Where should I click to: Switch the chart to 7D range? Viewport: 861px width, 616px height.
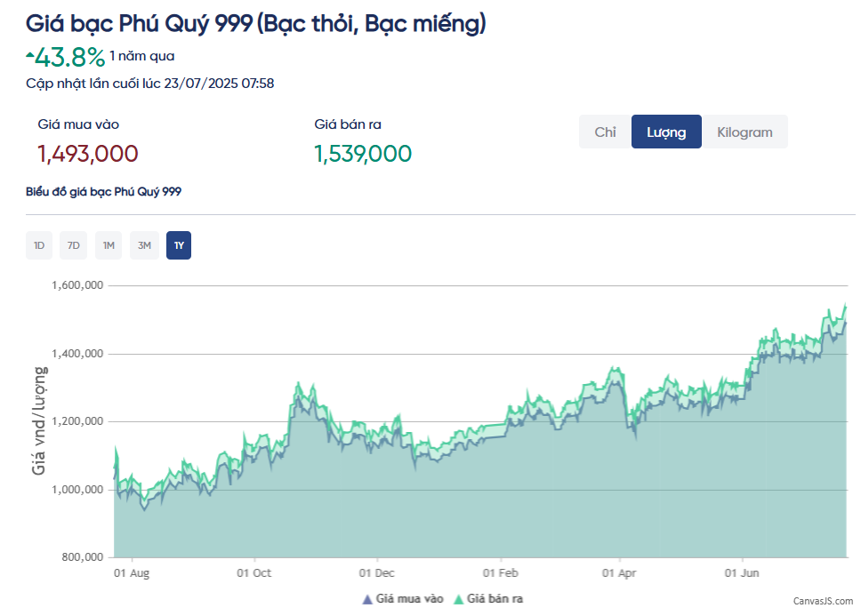[74, 245]
